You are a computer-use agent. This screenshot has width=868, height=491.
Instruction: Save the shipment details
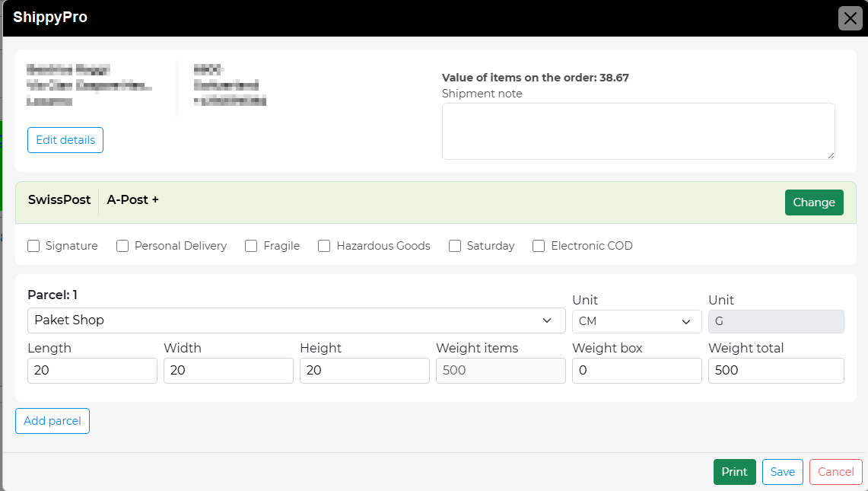pyautogui.click(x=782, y=472)
